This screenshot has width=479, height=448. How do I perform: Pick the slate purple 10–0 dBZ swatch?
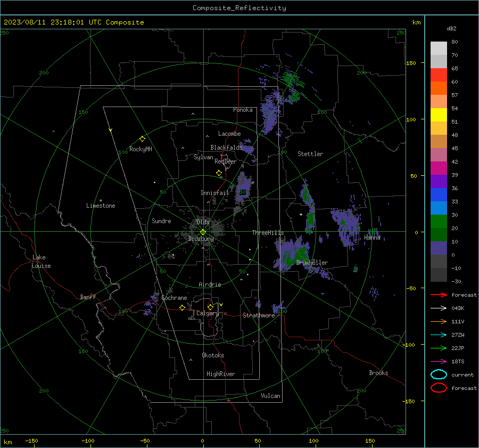(439, 248)
